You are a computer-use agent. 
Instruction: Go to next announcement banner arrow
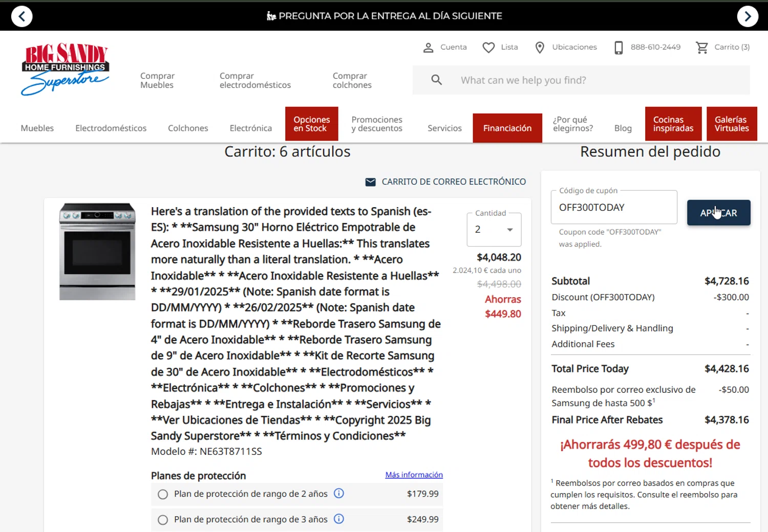[x=748, y=16]
